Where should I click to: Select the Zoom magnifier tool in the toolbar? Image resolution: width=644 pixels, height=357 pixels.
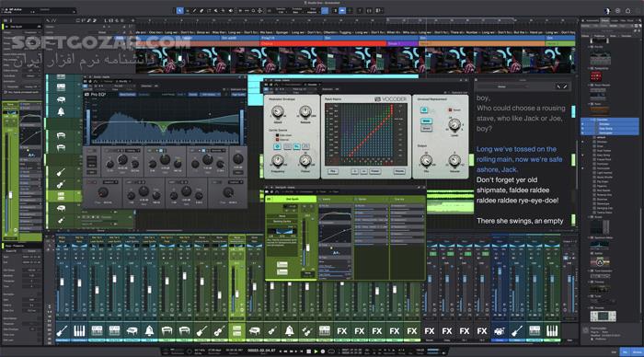pyautogui.click(x=253, y=11)
